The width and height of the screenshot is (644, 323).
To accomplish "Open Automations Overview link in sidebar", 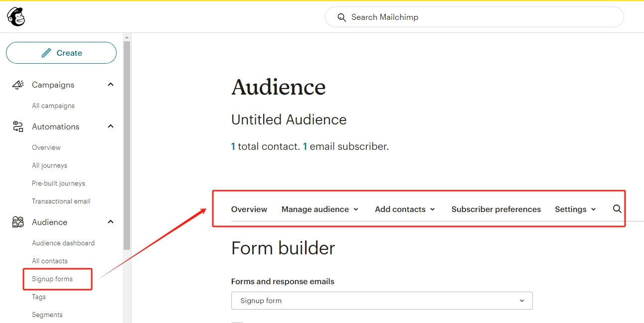I will [46, 147].
